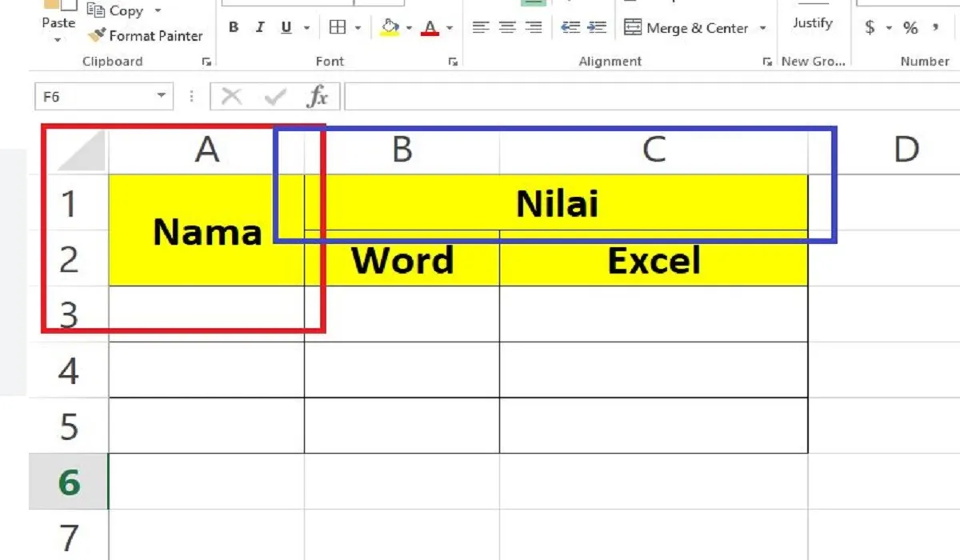Image resolution: width=960 pixels, height=560 pixels.
Task: Click the Insert Function fx button
Action: coord(318,95)
